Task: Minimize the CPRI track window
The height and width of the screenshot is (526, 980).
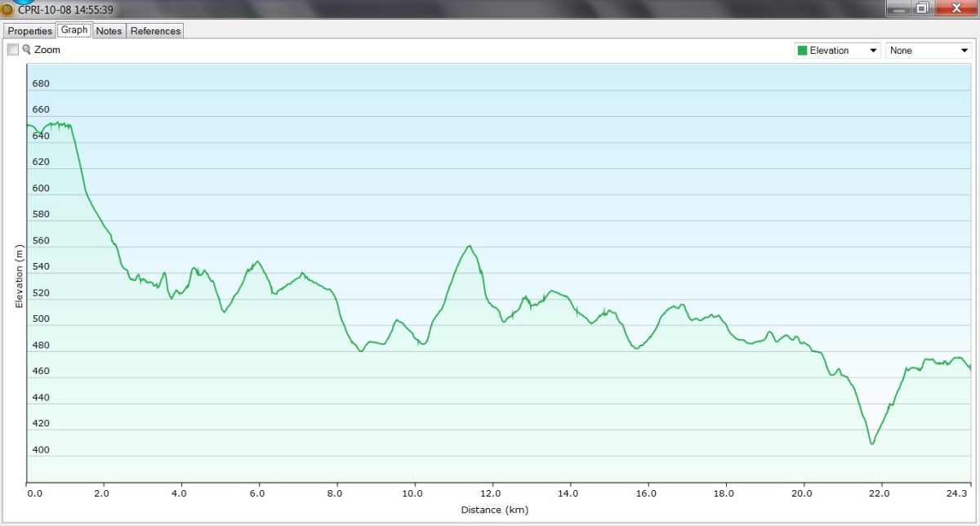Action: coord(899,8)
